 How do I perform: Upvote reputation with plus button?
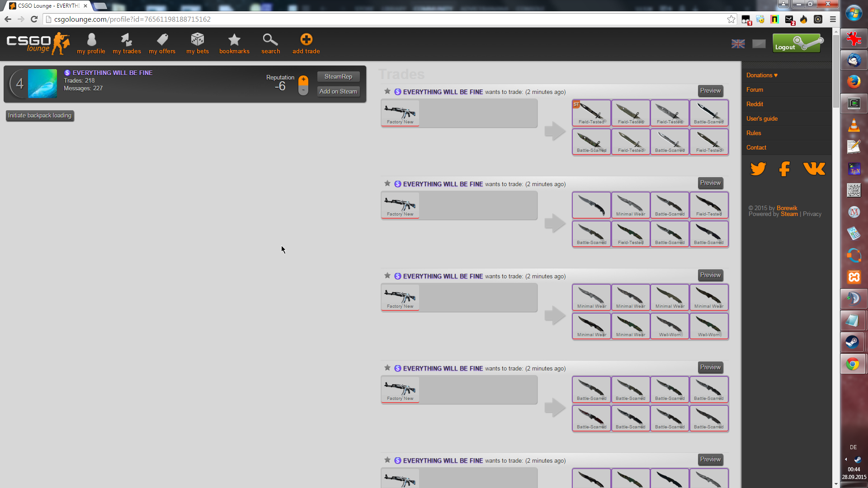[x=303, y=80]
